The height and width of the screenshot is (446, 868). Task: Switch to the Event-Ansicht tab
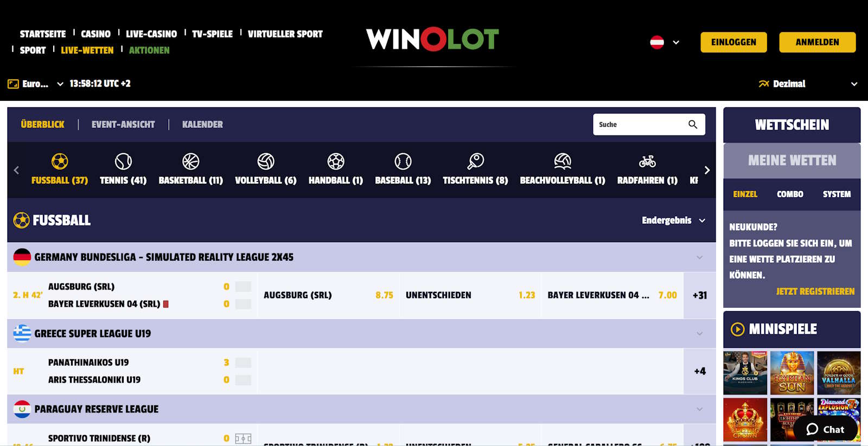[x=123, y=125]
